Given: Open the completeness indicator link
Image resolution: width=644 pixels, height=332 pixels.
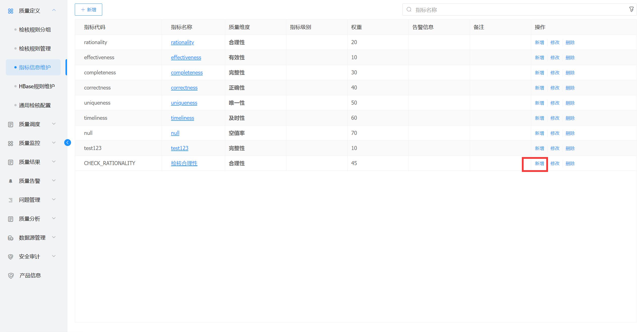Looking at the screenshot, I should pos(187,73).
